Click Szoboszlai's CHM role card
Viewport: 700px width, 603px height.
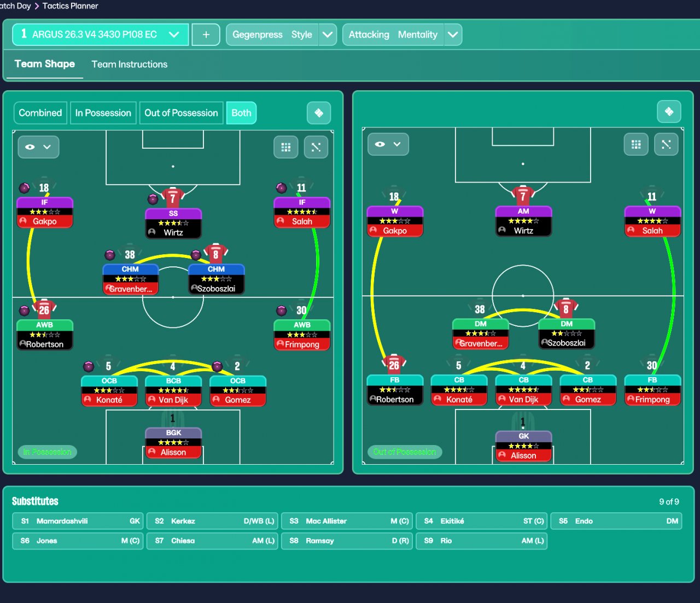pyautogui.click(x=216, y=279)
